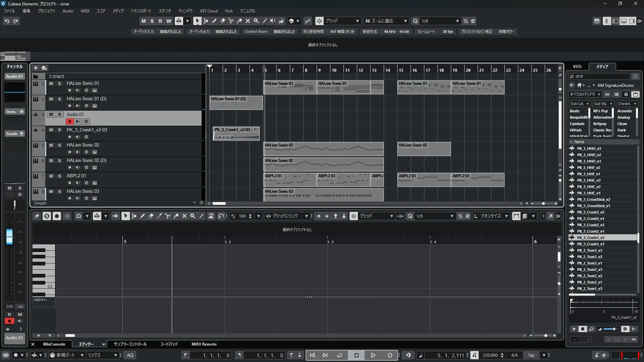This screenshot has width=644, height=362.
Task: Click the Tap tempo button
Action: pyautogui.click(x=531, y=355)
